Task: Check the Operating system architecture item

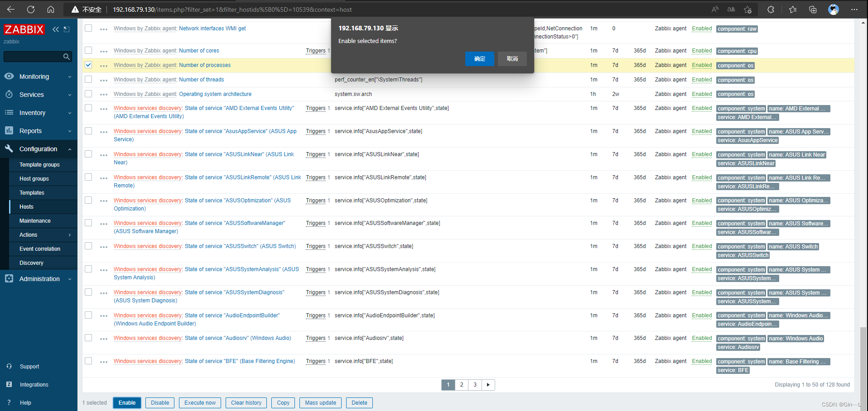Action: pyautogui.click(x=88, y=94)
